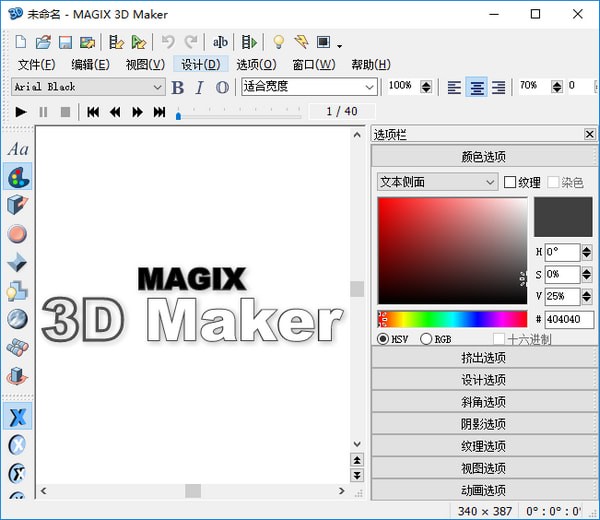Open the Arial Black font dropdown
600x520 pixels.
[x=88, y=87]
